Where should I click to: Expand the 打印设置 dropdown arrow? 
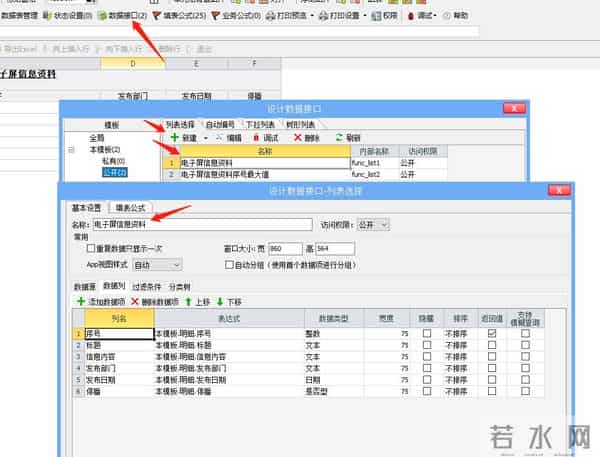point(365,16)
